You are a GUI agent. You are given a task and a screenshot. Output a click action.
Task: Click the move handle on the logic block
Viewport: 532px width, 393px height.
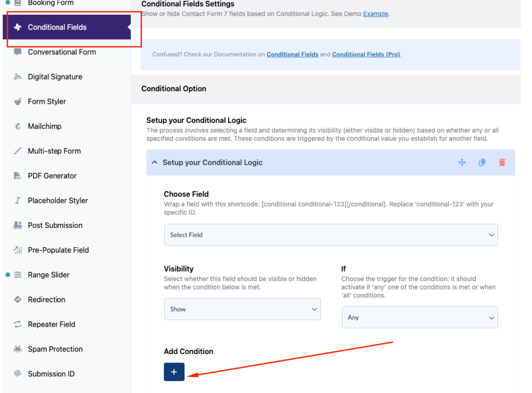tap(461, 162)
